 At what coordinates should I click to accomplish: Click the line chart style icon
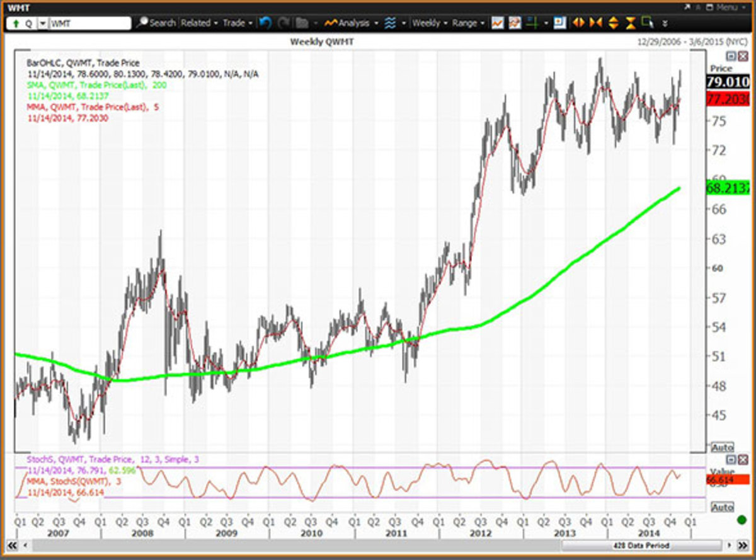498,23
